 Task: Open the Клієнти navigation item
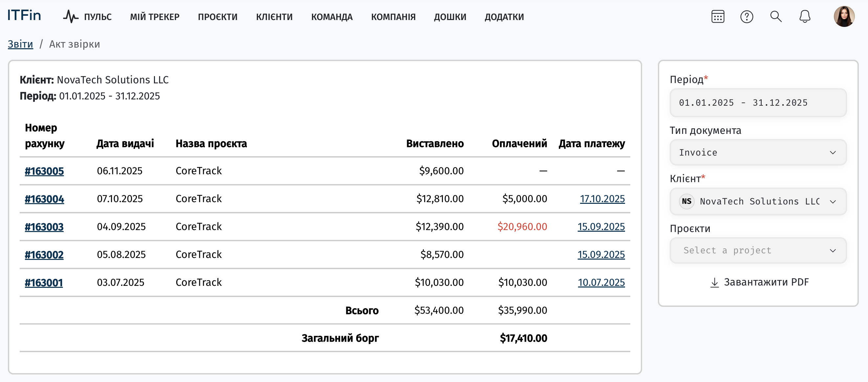274,17
